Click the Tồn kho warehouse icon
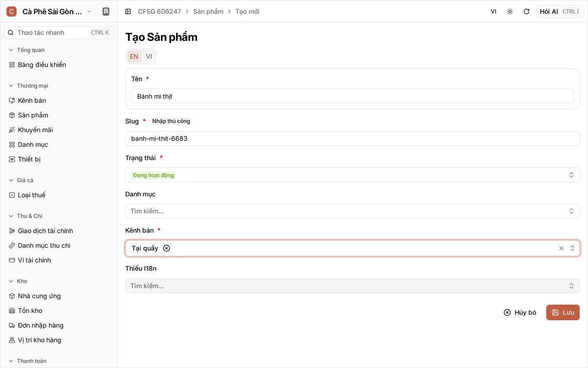Image resolution: width=588 pixels, height=368 pixels. (x=12, y=310)
